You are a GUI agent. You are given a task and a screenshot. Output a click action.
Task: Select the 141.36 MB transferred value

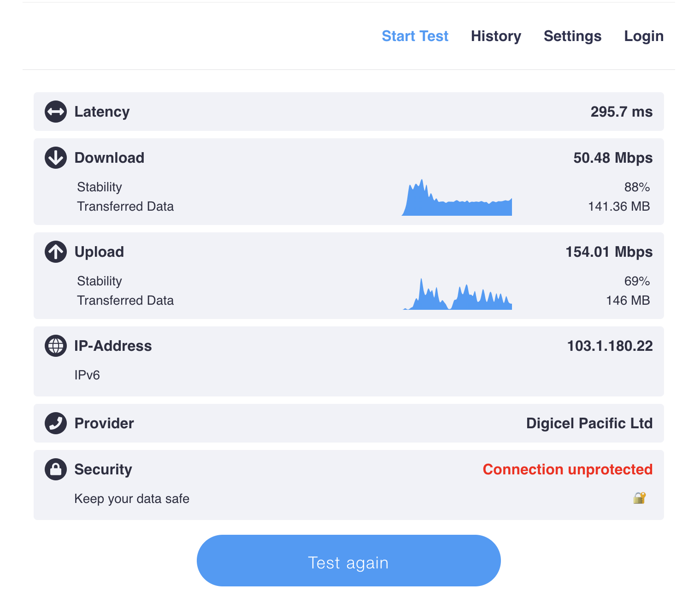pyautogui.click(x=619, y=207)
